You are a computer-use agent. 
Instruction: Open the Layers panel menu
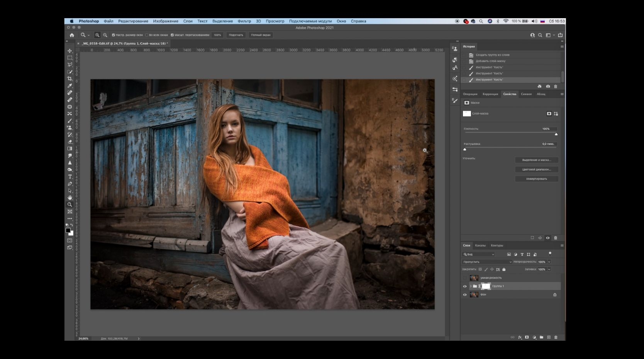pos(562,245)
